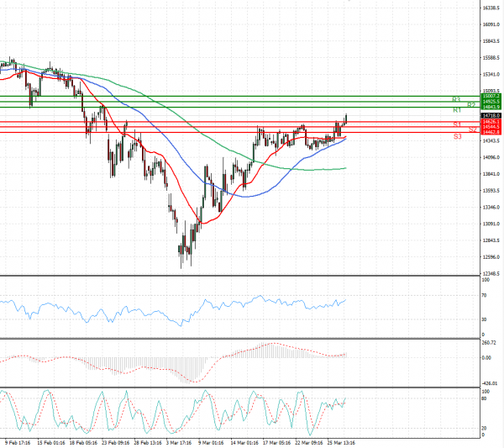Click the stochastic 80 level label
Image resolution: width=504 pixels, height=448 pixels.
tap(484, 398)
